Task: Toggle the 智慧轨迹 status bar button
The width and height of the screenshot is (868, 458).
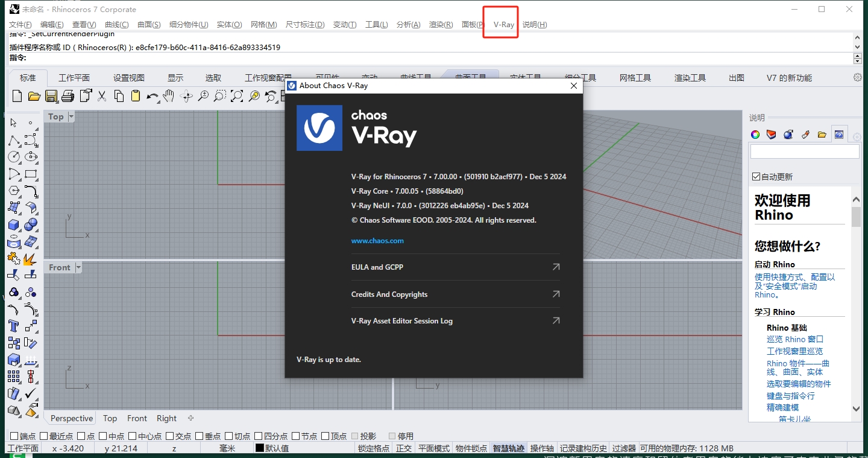Action: [509, 448]
